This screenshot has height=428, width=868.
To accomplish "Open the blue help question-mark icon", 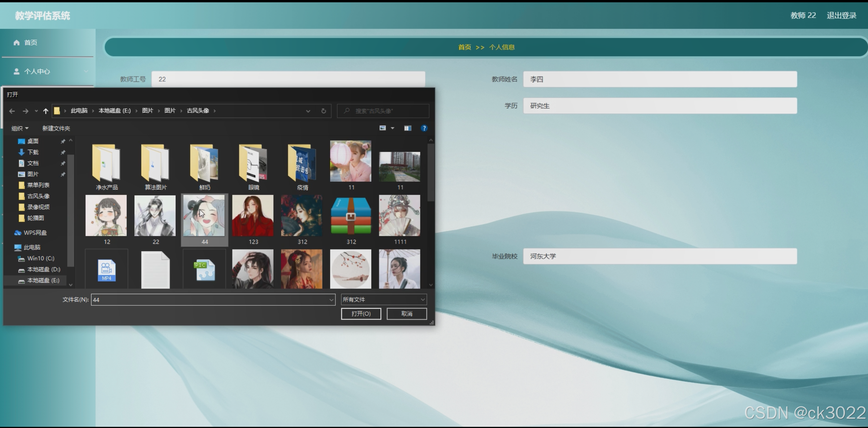I will click(424, 128).
